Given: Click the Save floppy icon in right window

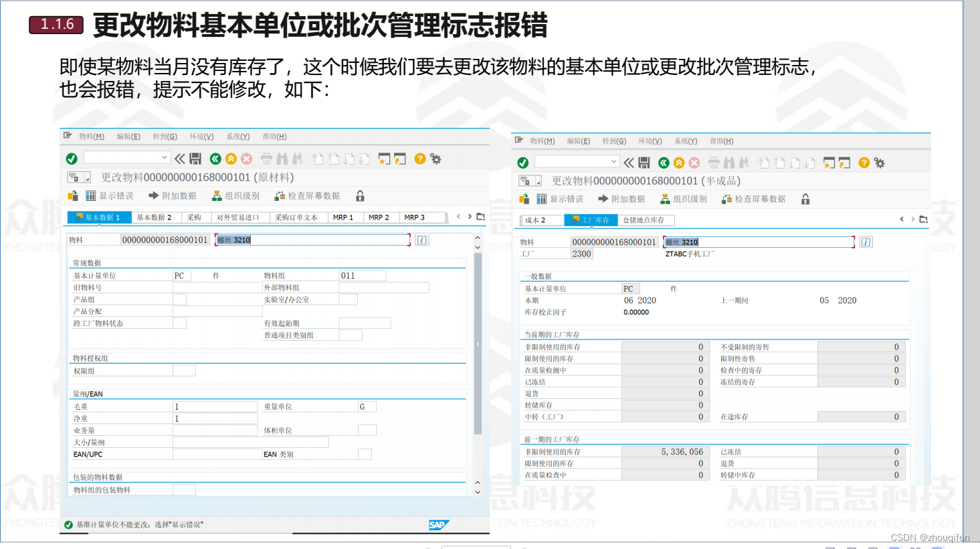Looking at the screenshot, I should tap(644, 163).
